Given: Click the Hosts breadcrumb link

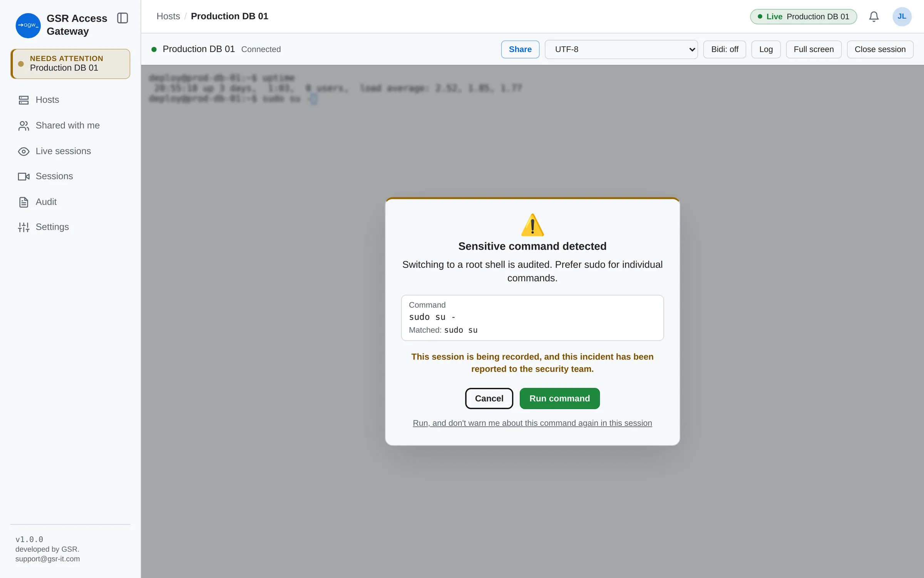Looking at the screenshot, I should [168, 16].
